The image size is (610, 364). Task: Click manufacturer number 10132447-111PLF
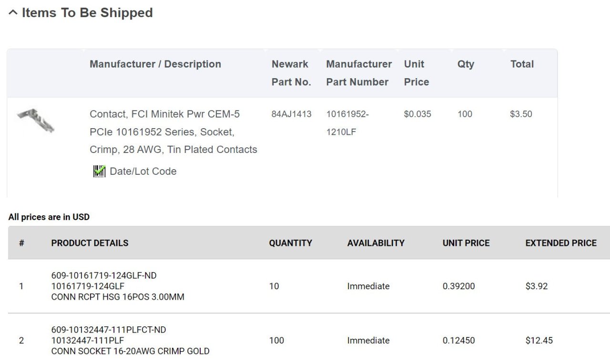(x=88, y=341)
